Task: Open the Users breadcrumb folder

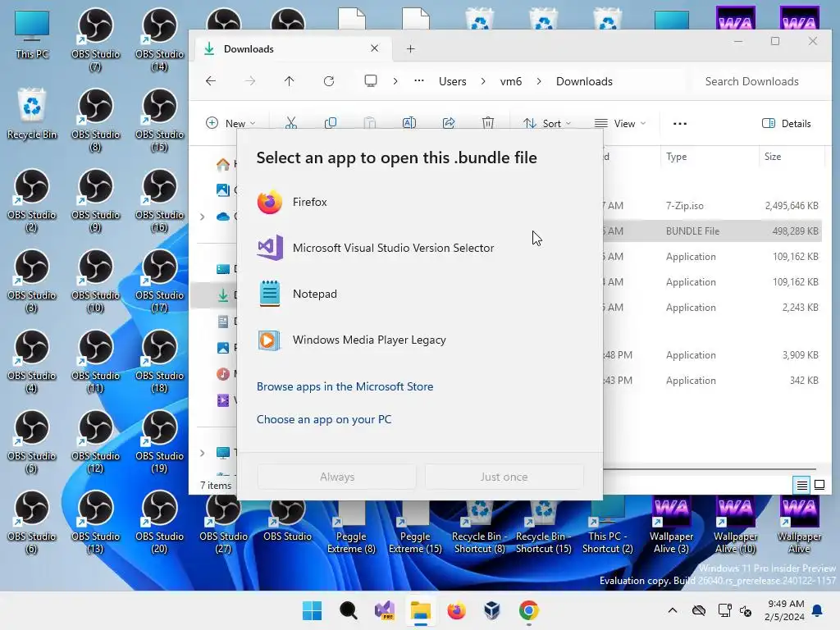Action: tap(453, 81)
